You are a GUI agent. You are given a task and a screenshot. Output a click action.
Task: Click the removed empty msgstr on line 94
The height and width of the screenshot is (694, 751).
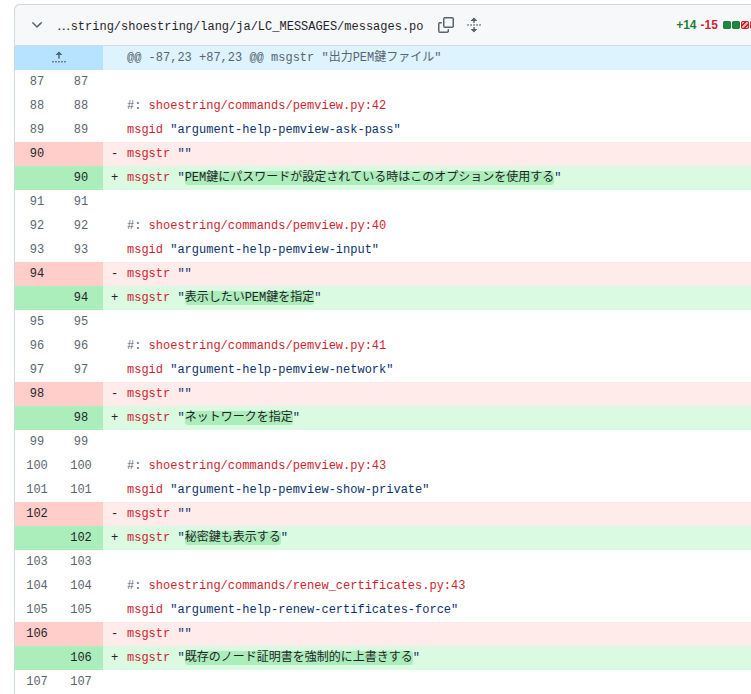pos(159,273)
